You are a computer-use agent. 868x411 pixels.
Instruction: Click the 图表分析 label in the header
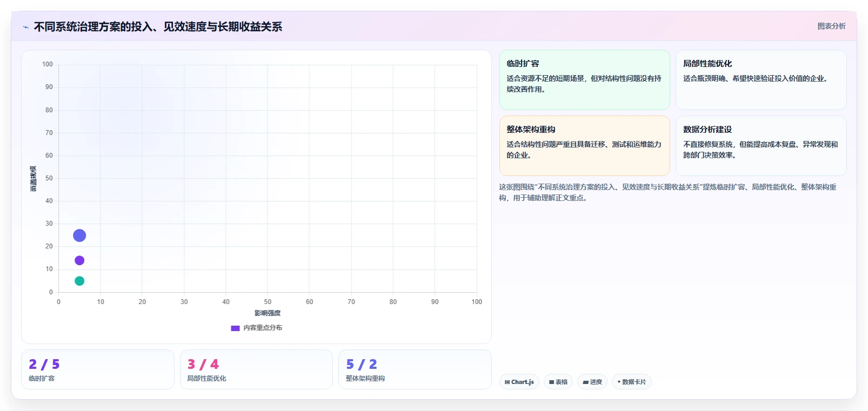tap(831, 26)
